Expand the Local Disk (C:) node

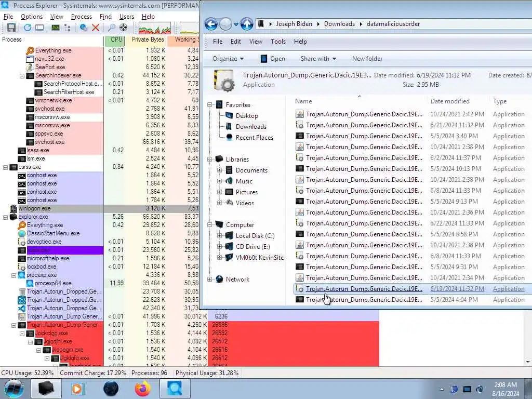(220, 235)
